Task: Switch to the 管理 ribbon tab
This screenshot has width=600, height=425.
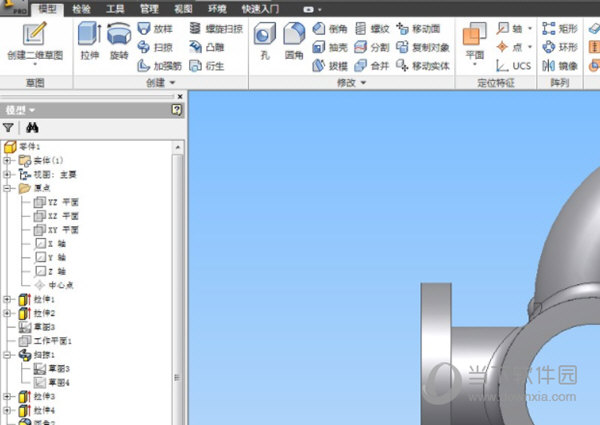Action: (x=149, y=9)
